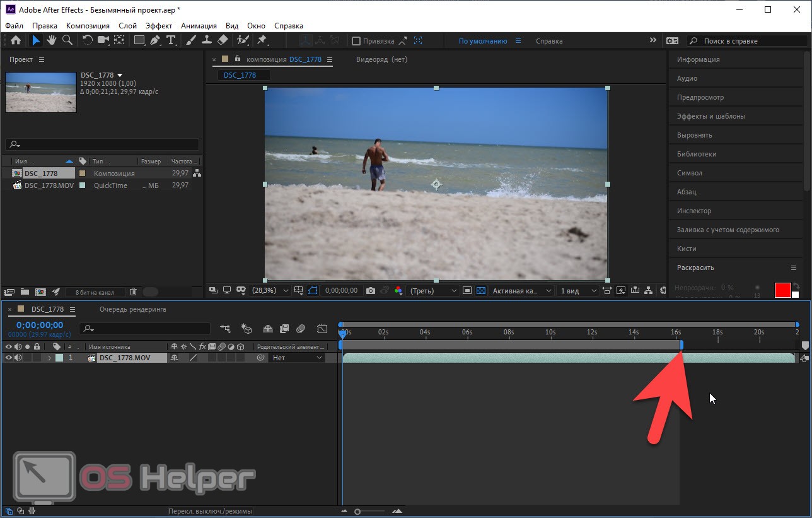812x518 pixels.
Task: Open the show channel color icon
Action: point(398,290)
